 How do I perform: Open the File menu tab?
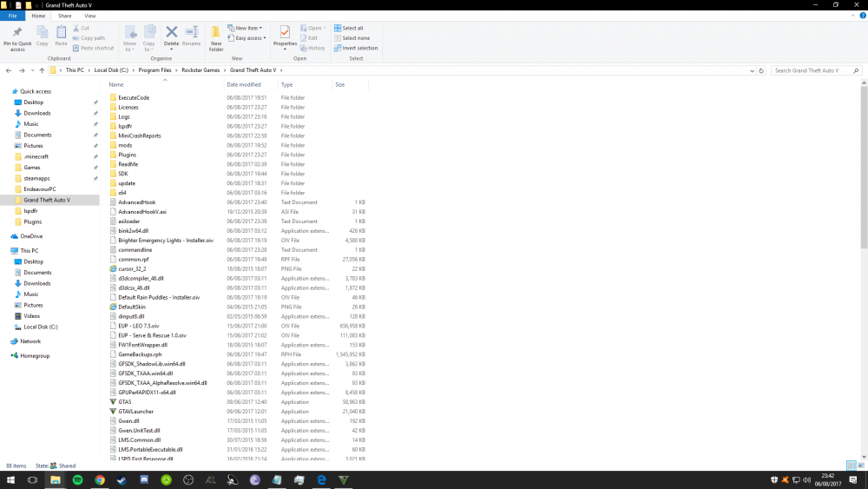coord(12,16)
